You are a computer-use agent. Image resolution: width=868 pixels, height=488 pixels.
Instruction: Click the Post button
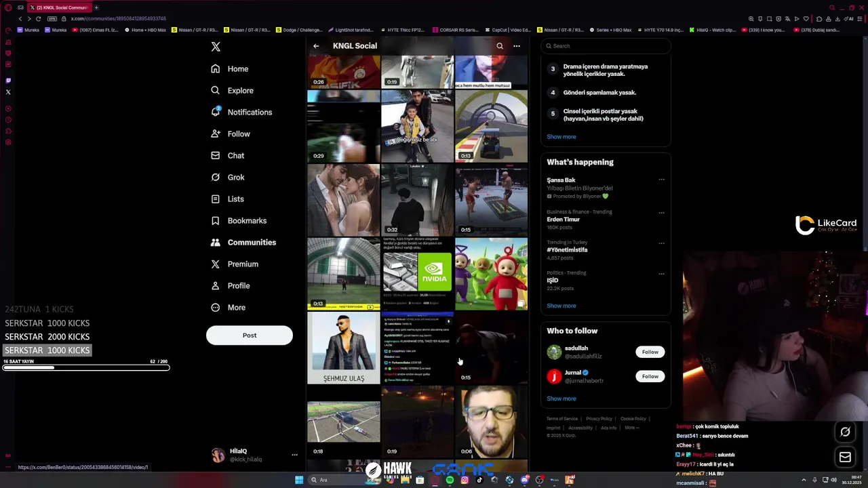250,335
